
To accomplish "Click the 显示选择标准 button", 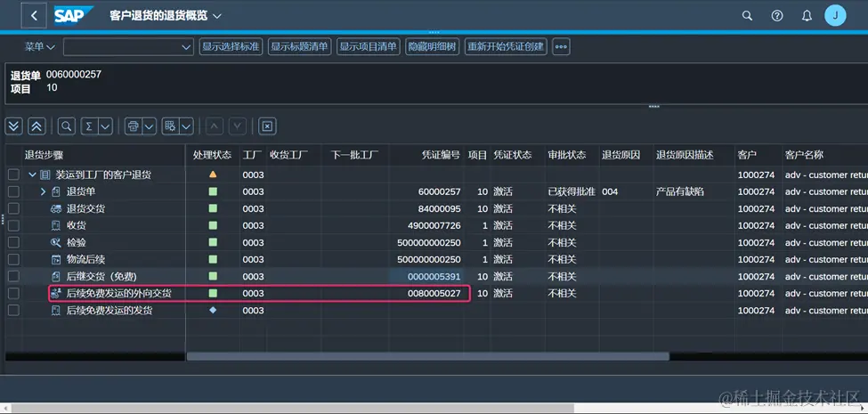I will coord(231,46).
